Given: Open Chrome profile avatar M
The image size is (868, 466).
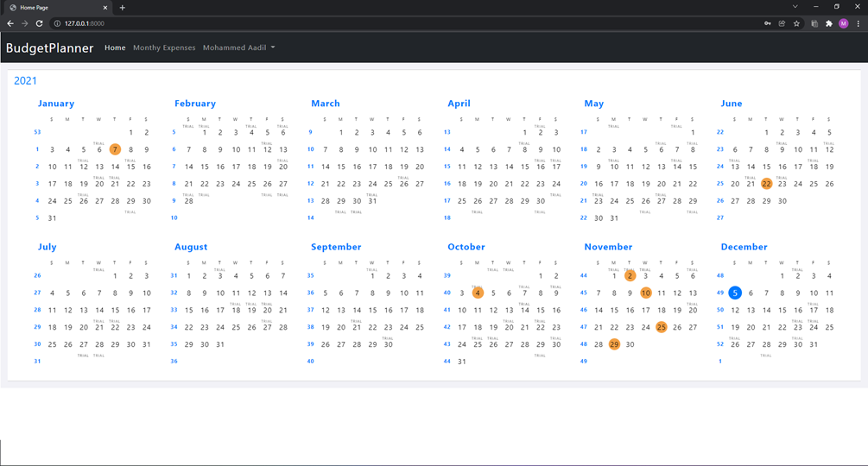Looking at the screenshot, I should tap(843, 23).
